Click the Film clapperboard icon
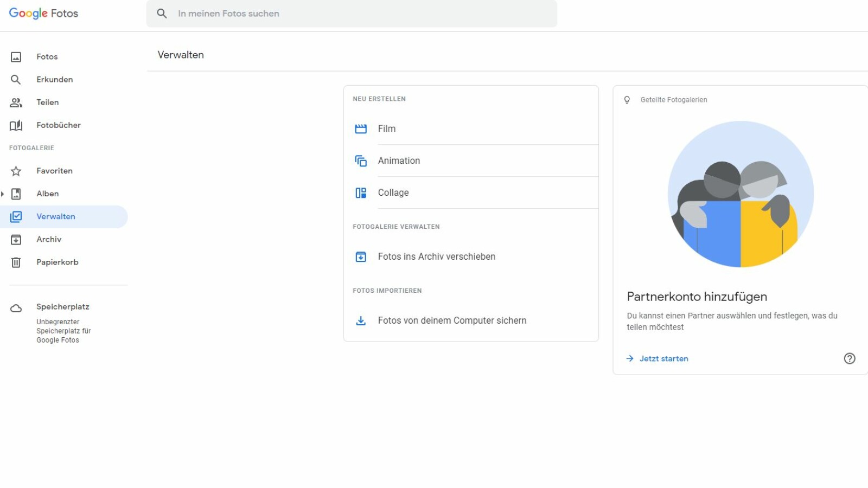868x488 pixels. 361,129
